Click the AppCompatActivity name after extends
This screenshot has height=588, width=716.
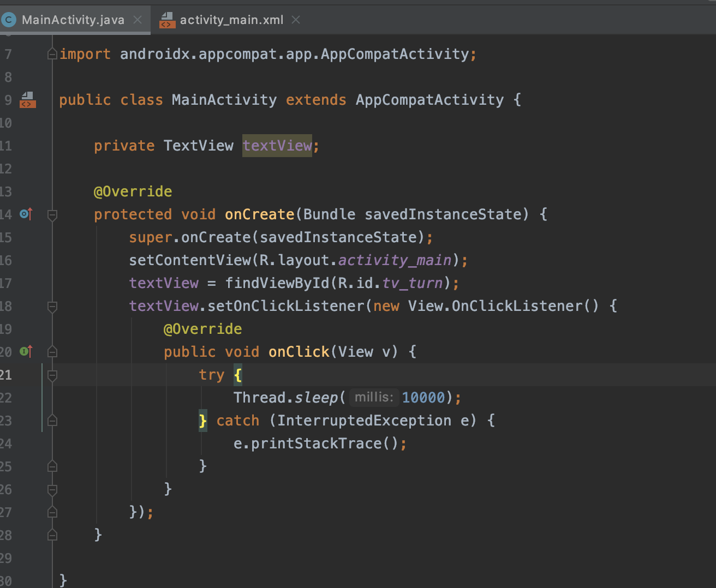(x=429, y=100)
